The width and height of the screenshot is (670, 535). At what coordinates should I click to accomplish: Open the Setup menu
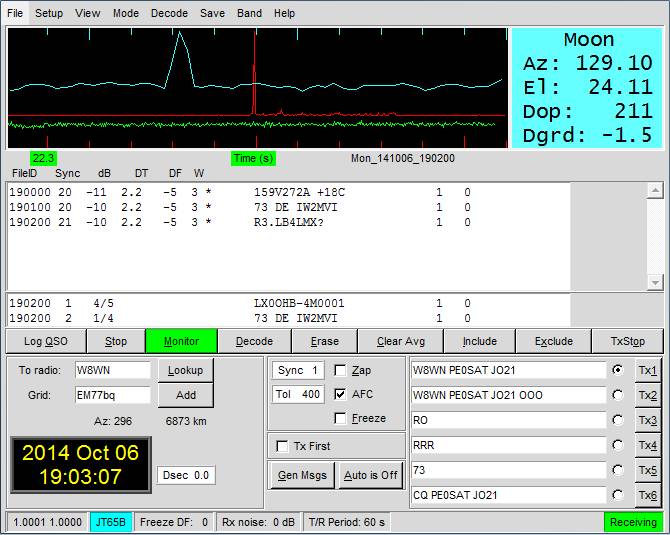pos(49,13)
